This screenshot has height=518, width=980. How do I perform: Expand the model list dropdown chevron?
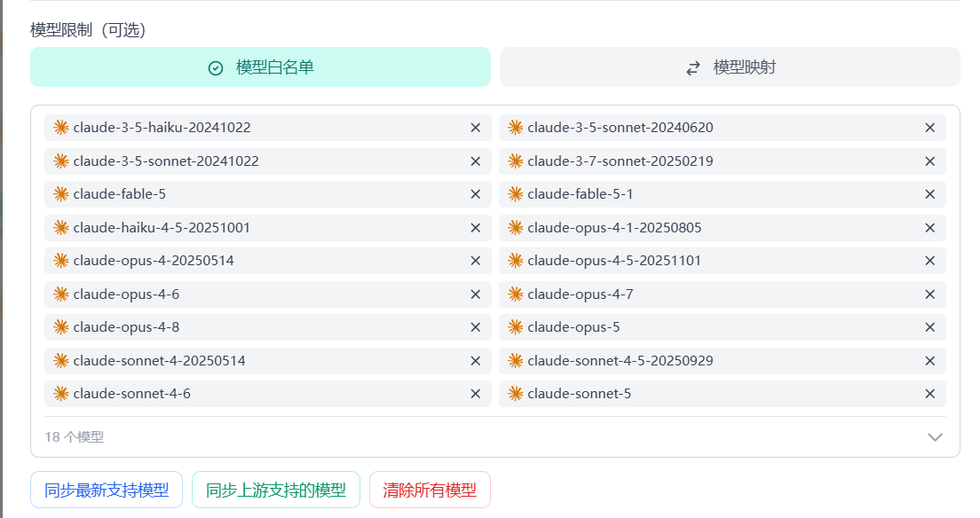click(935, 436)
